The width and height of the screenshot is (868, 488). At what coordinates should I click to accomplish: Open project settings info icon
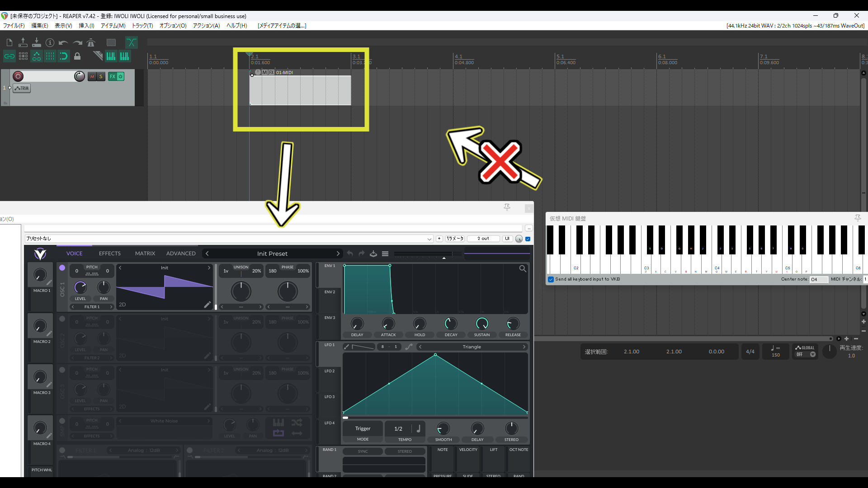[x=50, y=42]
